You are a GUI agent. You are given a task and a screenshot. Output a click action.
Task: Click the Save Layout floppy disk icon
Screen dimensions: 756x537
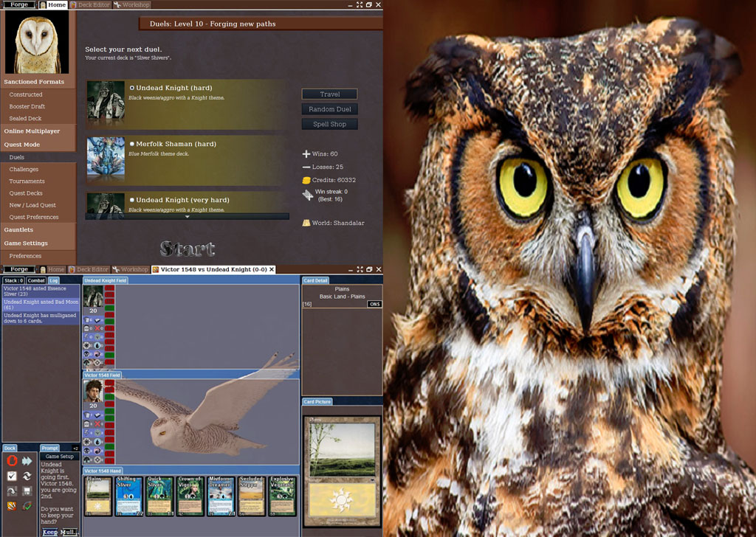tap(27, 491)
